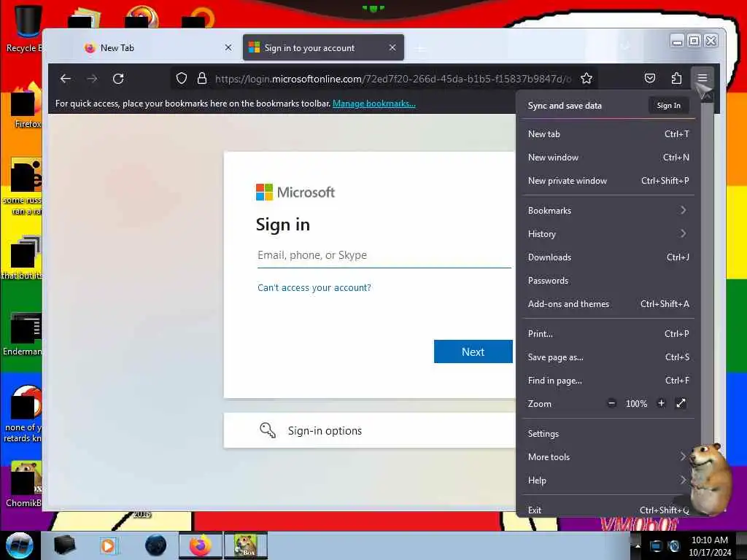Image resolution: width=747 pixels, height=560 pixels.
Task: Click the blue Next button
Action: (473, 351)
